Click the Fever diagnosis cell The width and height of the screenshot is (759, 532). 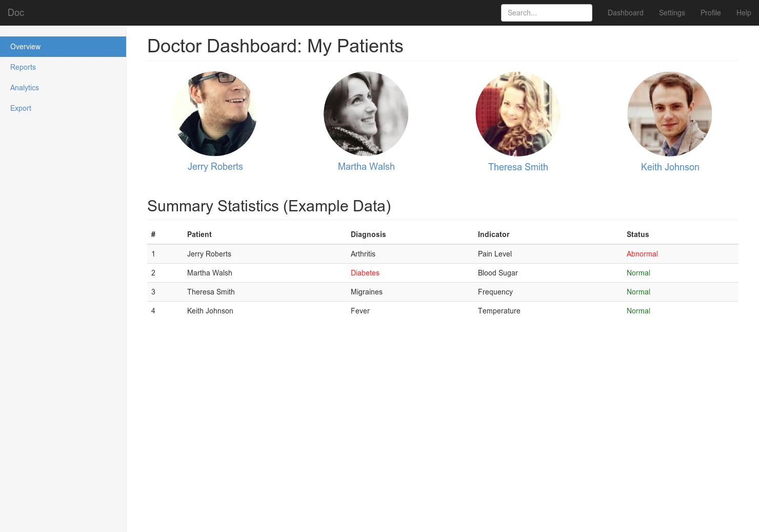click(x=360, y=311)
